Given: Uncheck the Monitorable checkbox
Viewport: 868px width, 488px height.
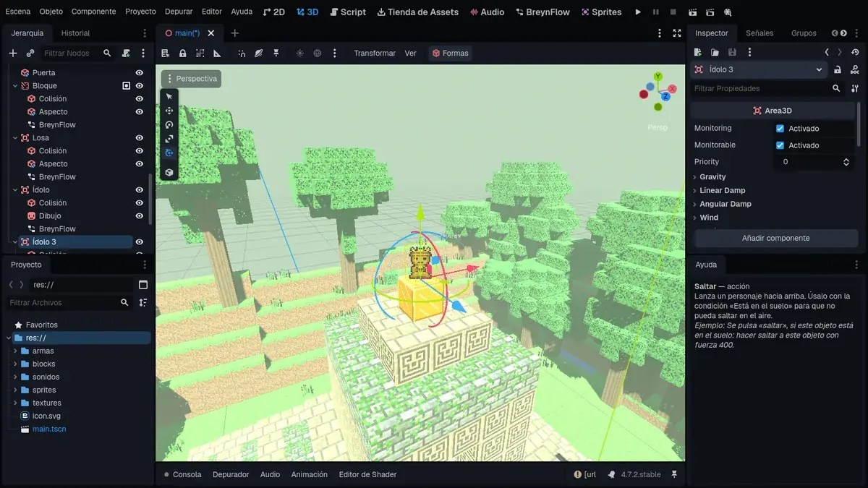Looking at the screenshot, I should pos(780,145).
